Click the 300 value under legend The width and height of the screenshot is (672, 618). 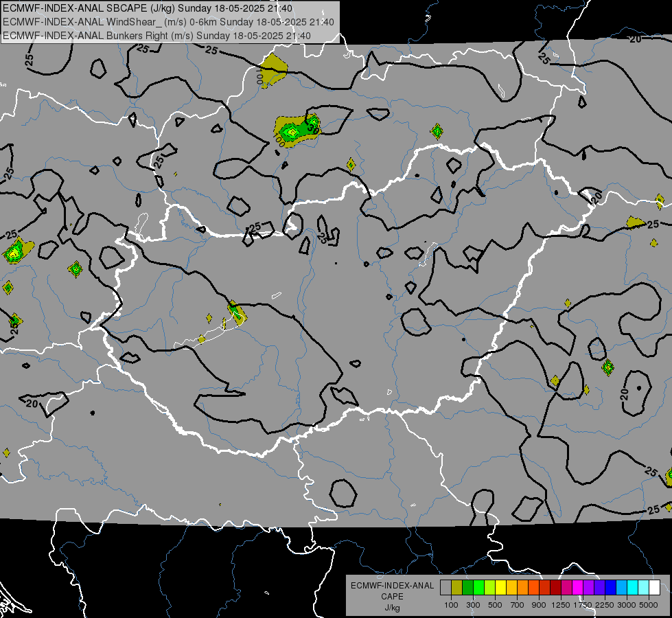[x=473, y=605]
